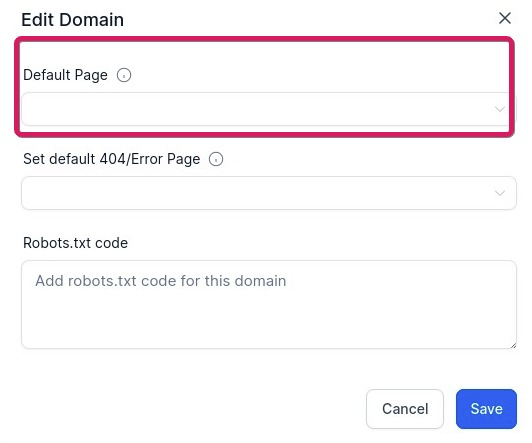Click the chevron in the 404/Error Page field
The height and width of the screenshot is (443, 532).
tap(499, 193)
